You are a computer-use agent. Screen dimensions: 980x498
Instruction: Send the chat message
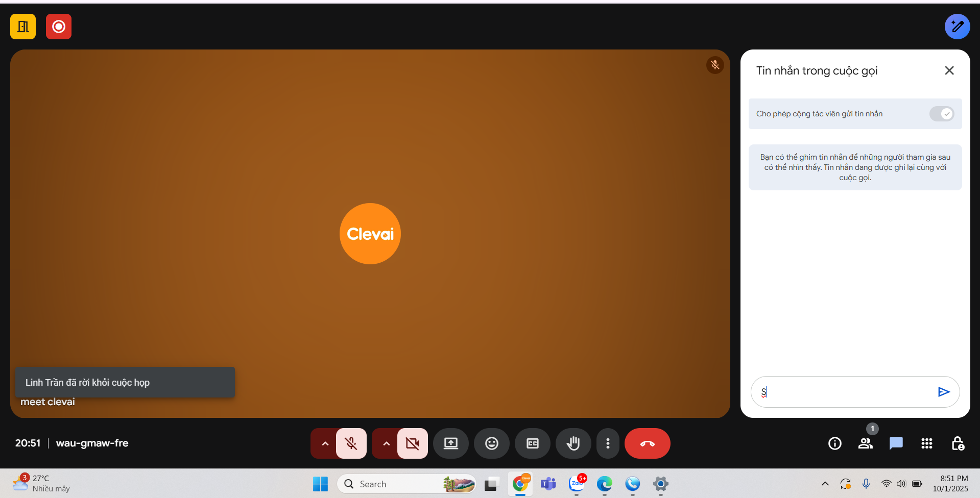(x=944, y=392)
